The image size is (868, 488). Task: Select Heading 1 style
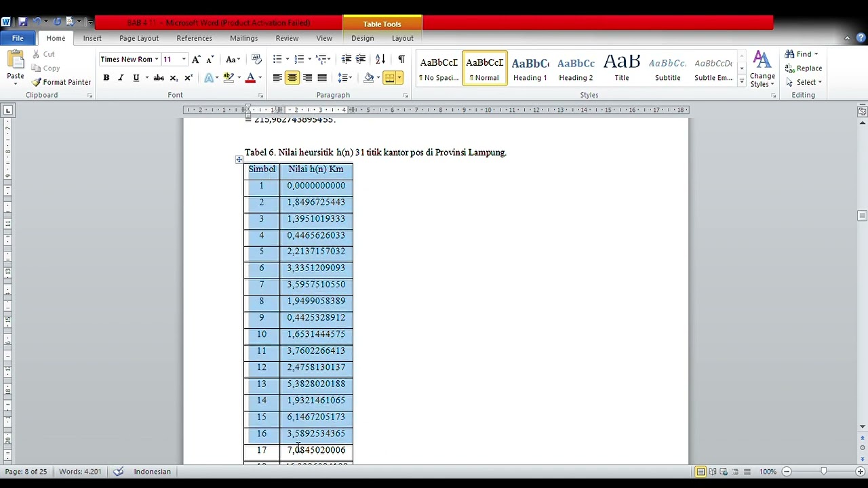(530, 69)
